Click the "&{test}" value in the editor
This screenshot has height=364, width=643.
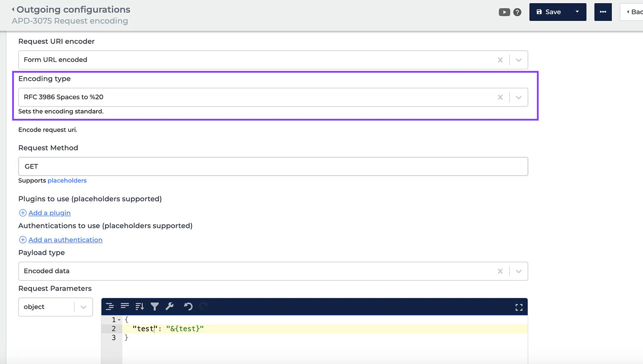point(185,329)
